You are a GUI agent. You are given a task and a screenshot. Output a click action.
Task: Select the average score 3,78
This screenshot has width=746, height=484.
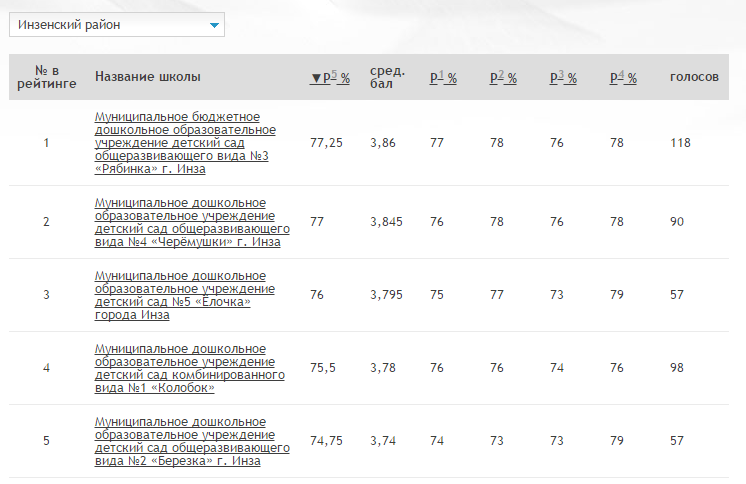click(383, 368)
